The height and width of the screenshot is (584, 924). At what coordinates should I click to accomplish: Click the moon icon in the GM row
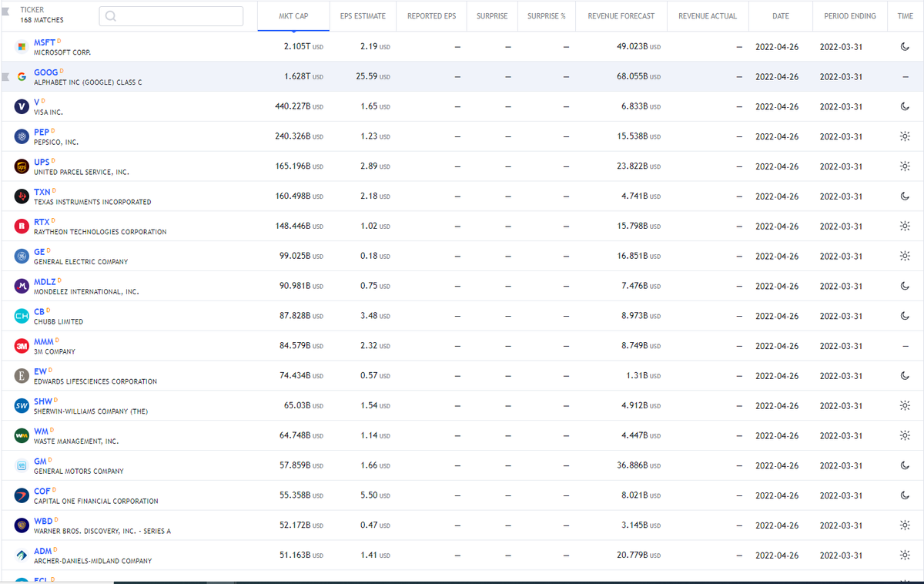click(905, 465)
